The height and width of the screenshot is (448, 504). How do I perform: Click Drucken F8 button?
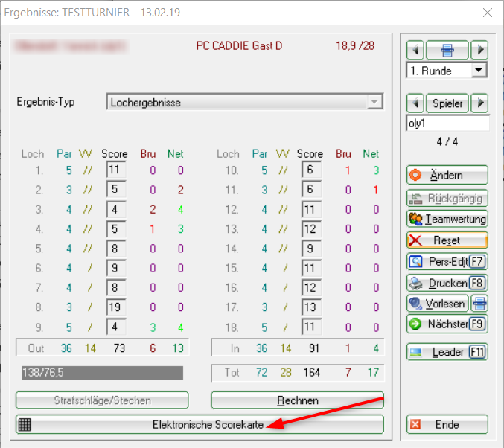[x=447, y=283]
